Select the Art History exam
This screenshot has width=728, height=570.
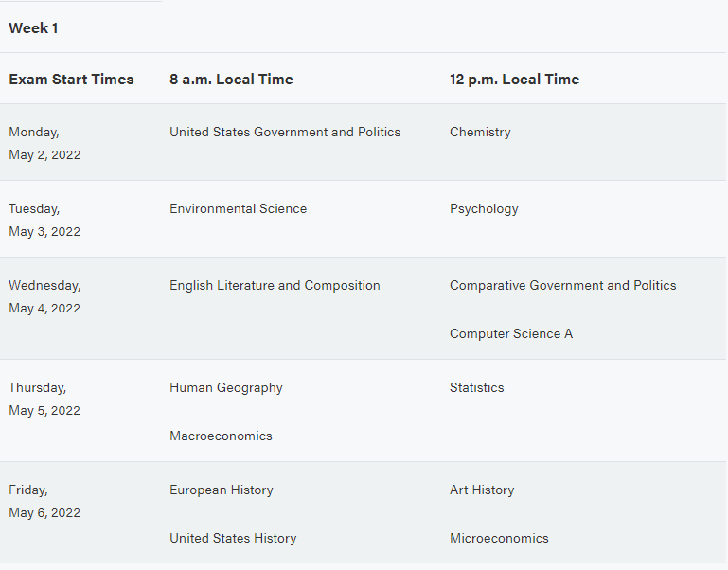[482, 490]
